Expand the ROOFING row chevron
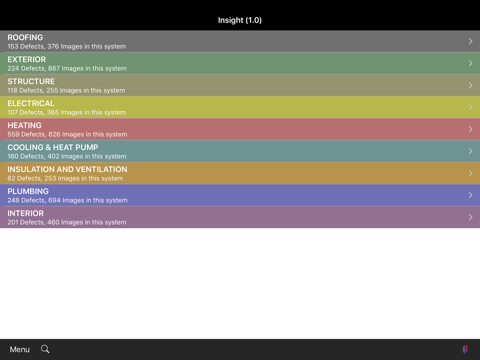Screen dimensions: 480x360 click(x=470, y=41)
